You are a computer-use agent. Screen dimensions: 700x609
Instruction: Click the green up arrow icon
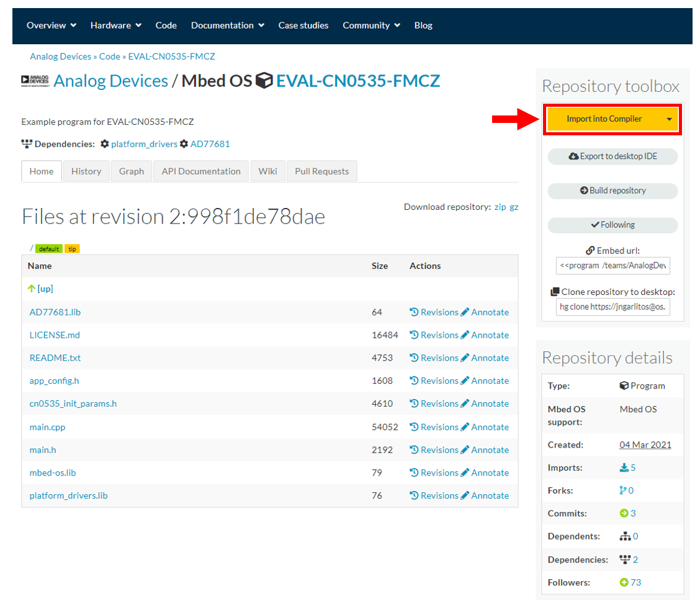(x=31, y=289)
